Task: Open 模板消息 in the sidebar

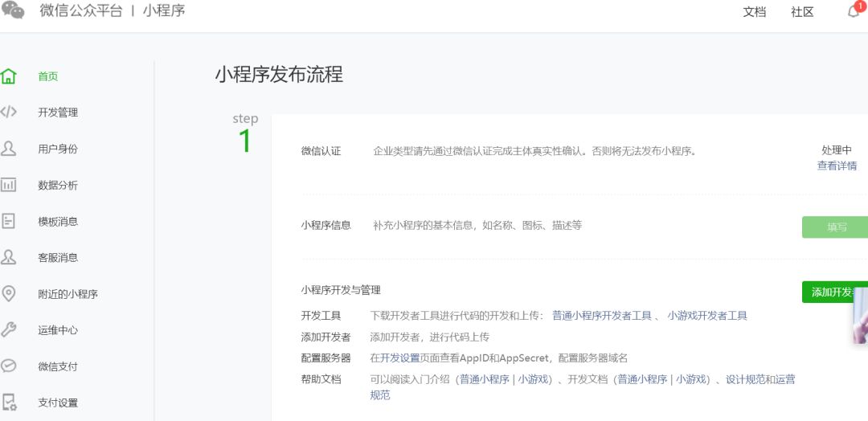Action: pyautogui.click(x=58, y=221)
